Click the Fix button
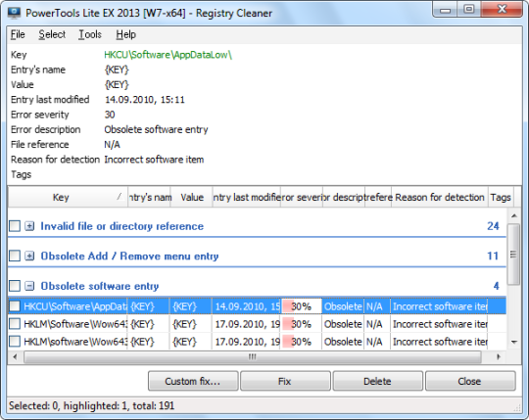The height and width of the screenshot is (420, 529). pyautogui.click(x=285, y=381)
